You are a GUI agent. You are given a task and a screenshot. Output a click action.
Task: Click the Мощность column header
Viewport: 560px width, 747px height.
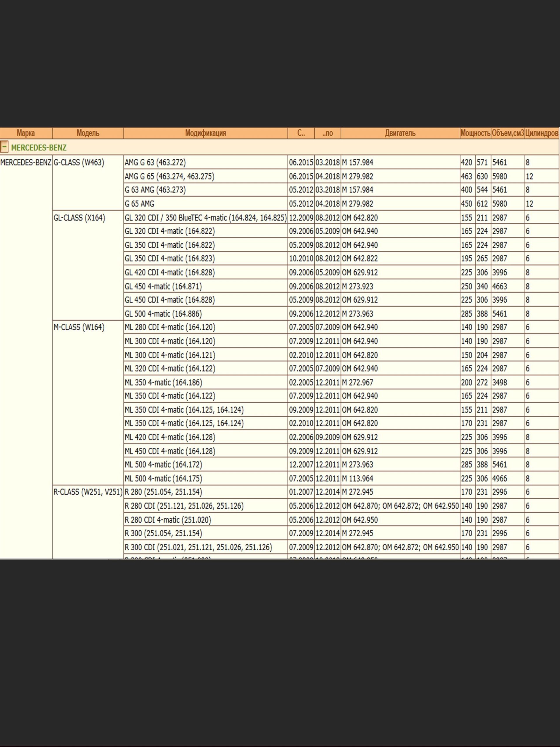pos(475,133)
